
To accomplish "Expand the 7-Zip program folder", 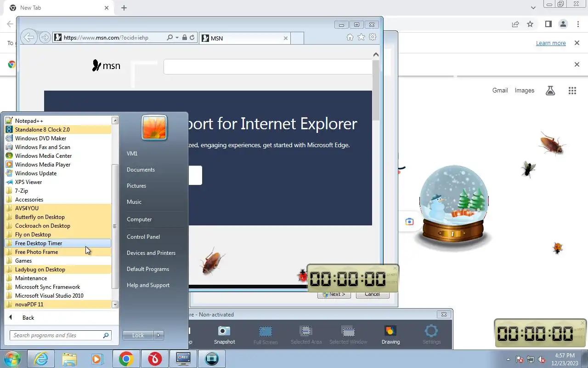I will pyautogui.click(x=58, y=191).
